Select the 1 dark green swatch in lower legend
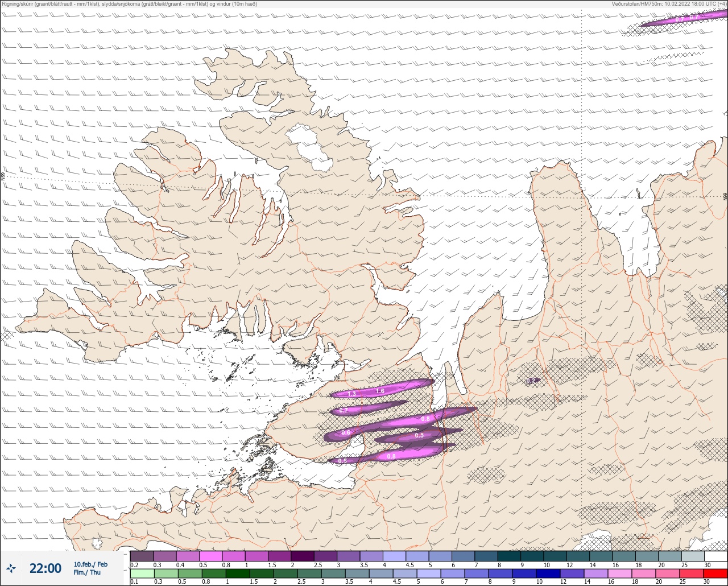728x586 pixels. [x=238, y=573]
